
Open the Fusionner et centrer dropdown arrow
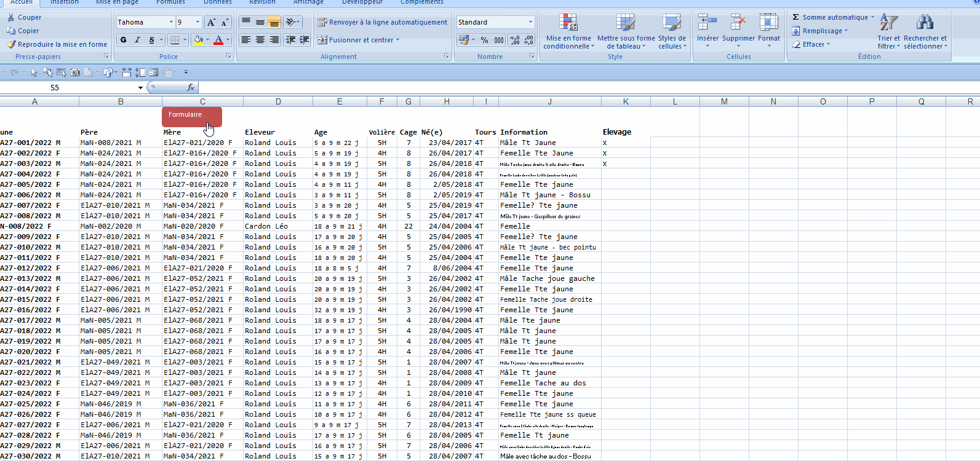click(x=397, y=40)
